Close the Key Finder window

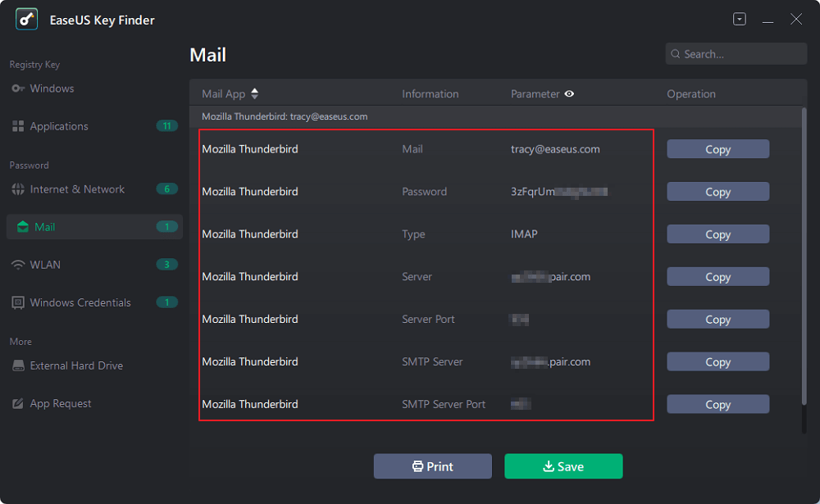coord(796,20)
